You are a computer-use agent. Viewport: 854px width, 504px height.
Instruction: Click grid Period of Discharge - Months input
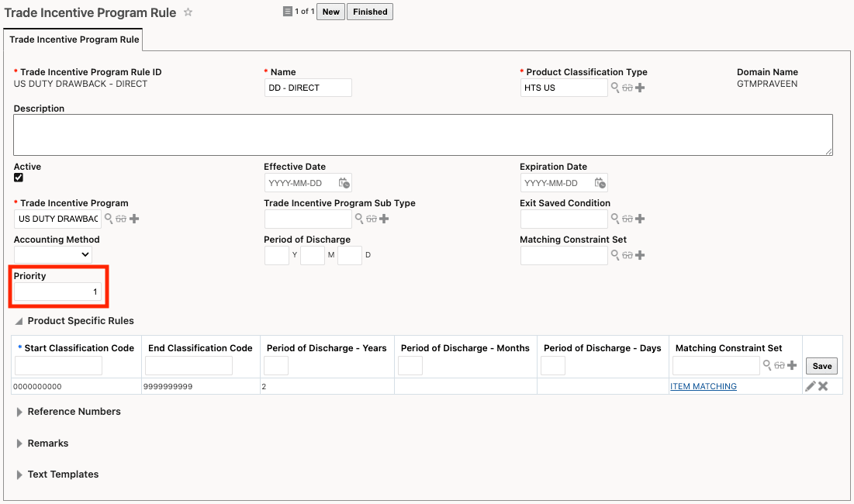(410, 365)
